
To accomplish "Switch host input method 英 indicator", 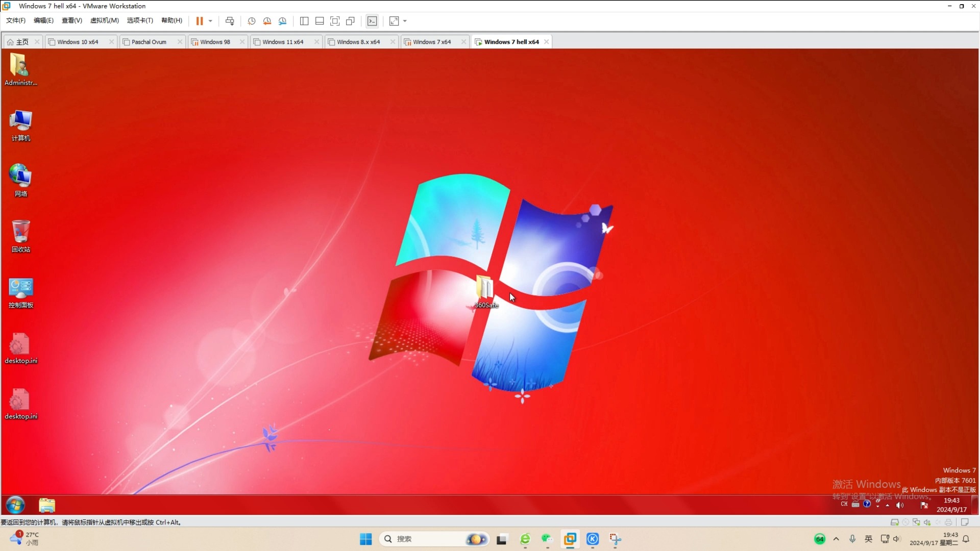I will (x=869, y=539).
